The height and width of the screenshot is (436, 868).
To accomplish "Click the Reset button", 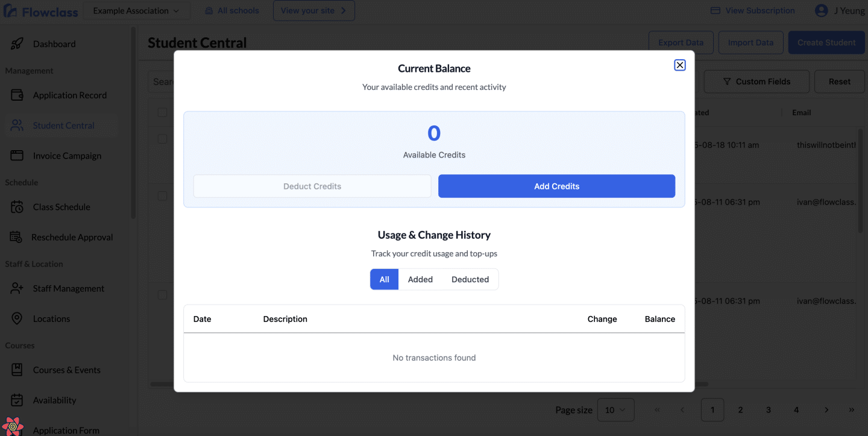I will (839, 81).
